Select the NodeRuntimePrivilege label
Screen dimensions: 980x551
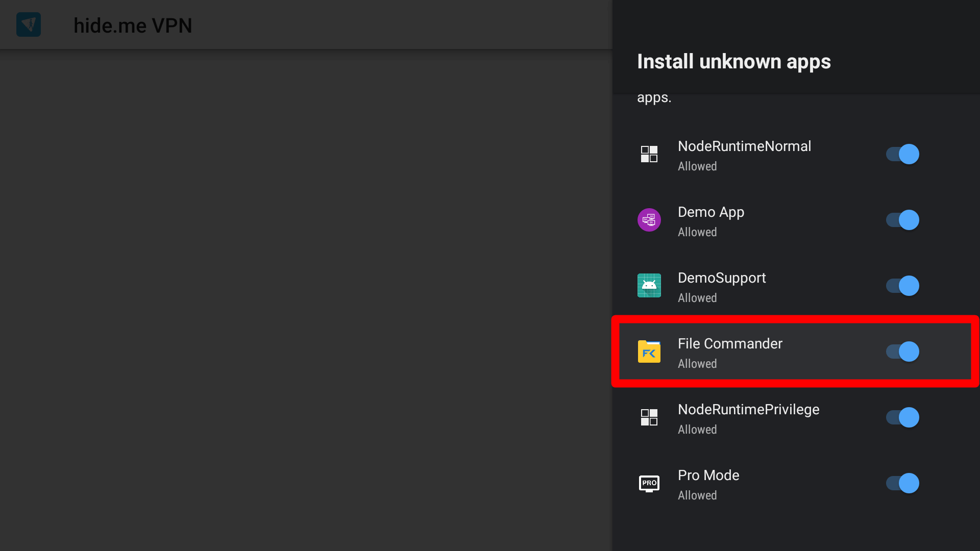coord(748,410)
